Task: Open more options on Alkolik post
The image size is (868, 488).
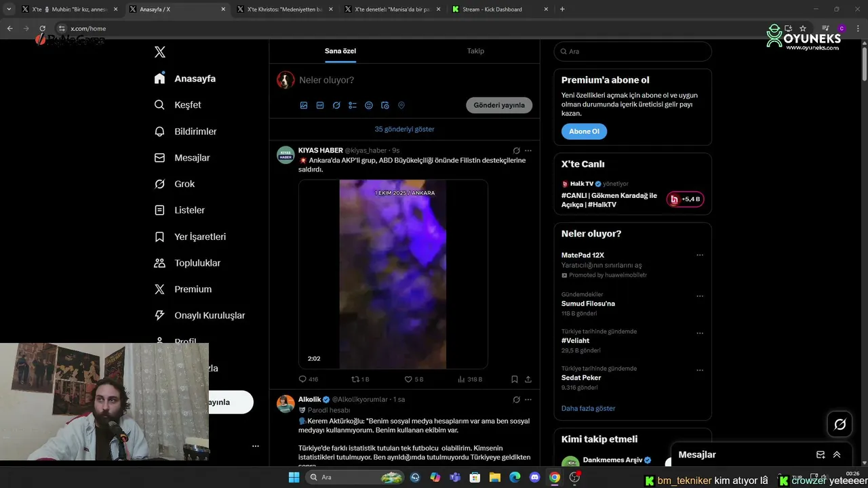Action: coord(528,400)
